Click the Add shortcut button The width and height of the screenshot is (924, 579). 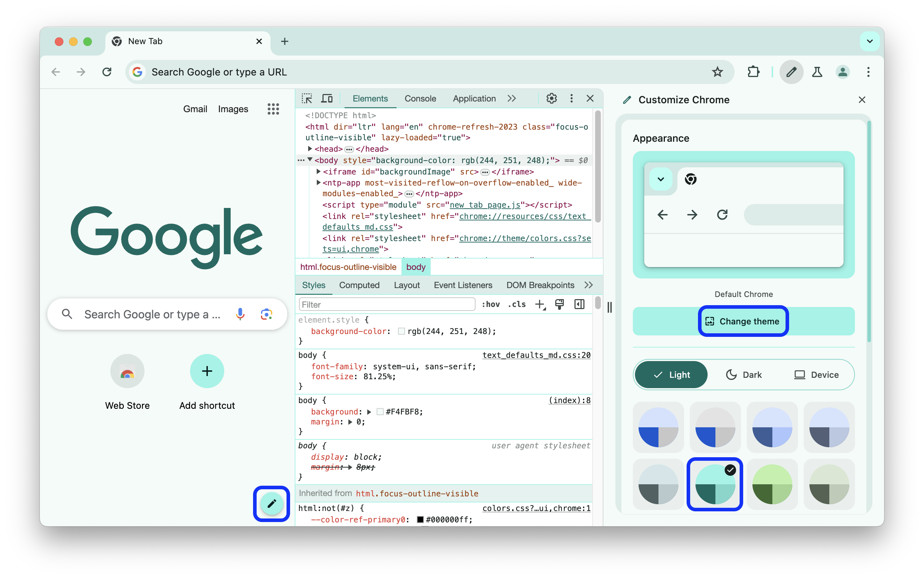pyautogui.click(x=207, y=371)
